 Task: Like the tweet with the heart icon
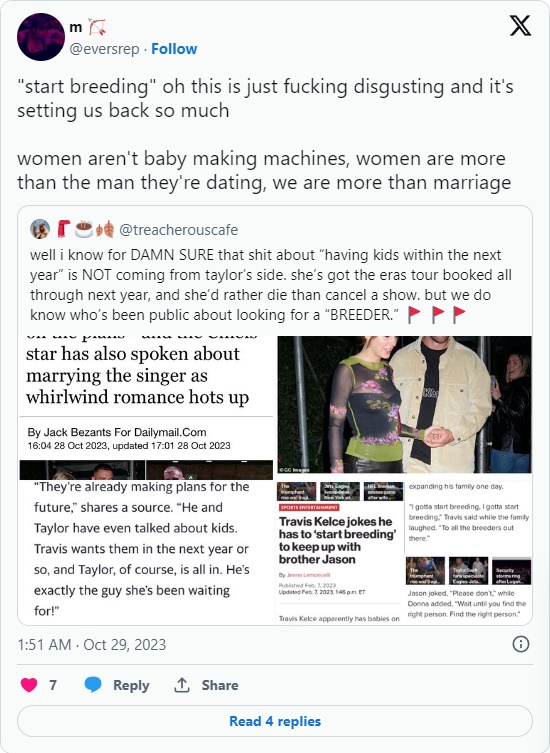pos(29,685)
